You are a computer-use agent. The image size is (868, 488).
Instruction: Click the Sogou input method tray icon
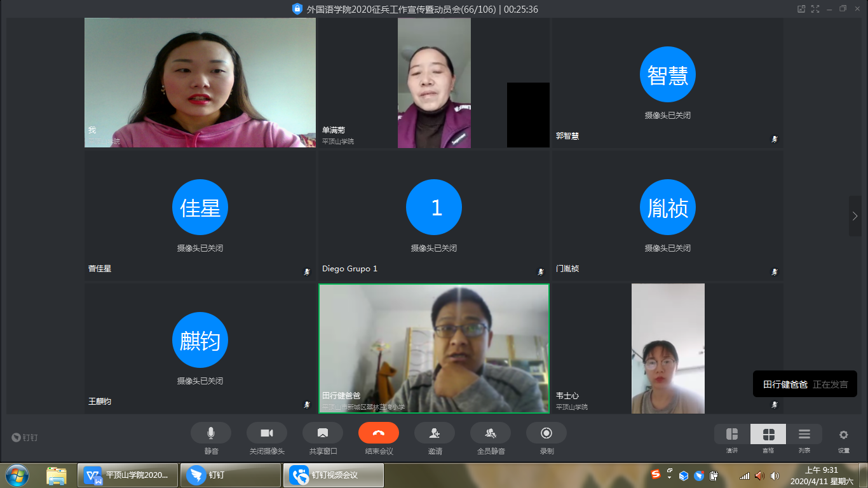(655, 475)
